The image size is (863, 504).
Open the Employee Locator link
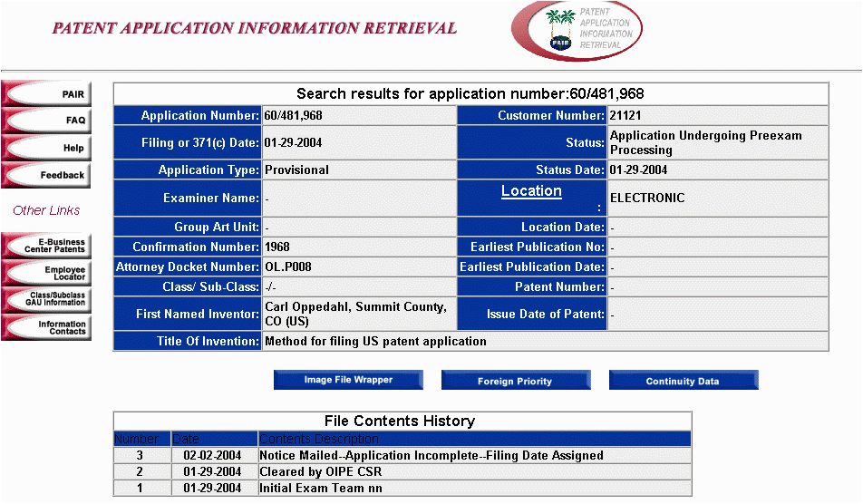pos(46,273)
